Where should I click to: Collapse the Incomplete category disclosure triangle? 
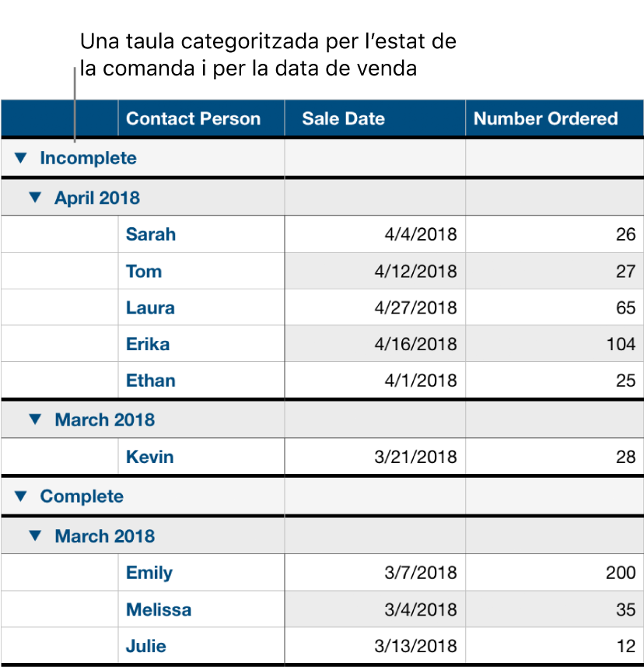pyautogui.click(x=20, y=158)
